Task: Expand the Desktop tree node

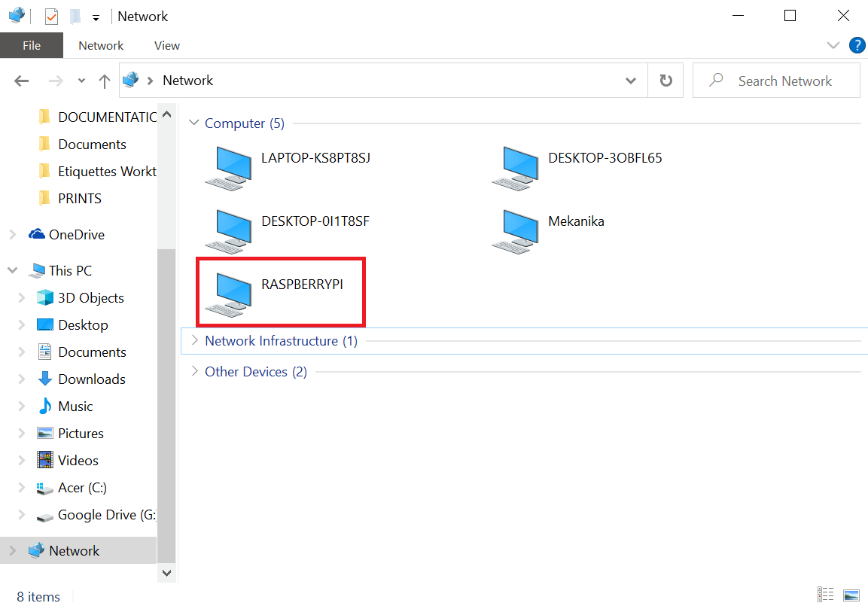Action: (x=22, y=325)
